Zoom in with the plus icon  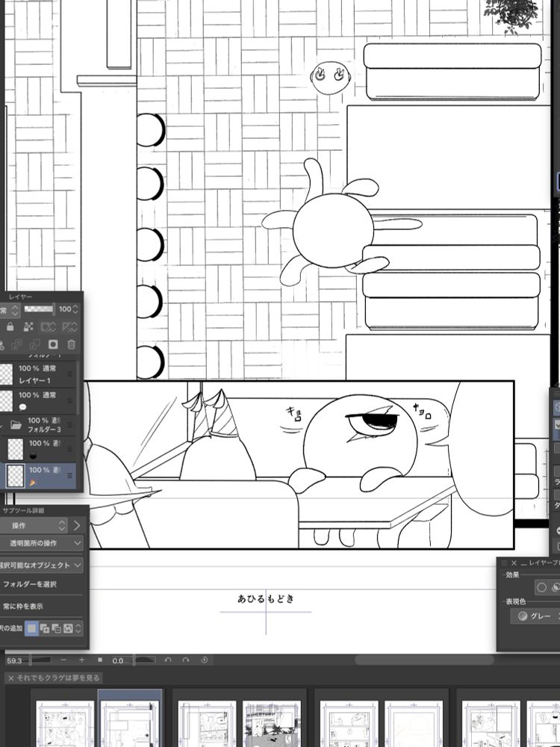tap(81, 660)
